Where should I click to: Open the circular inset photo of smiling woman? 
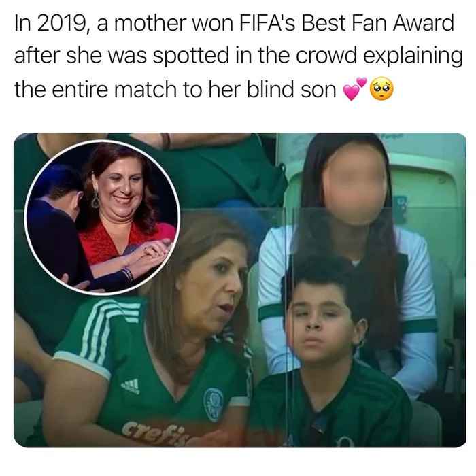[x=102, y=218]
